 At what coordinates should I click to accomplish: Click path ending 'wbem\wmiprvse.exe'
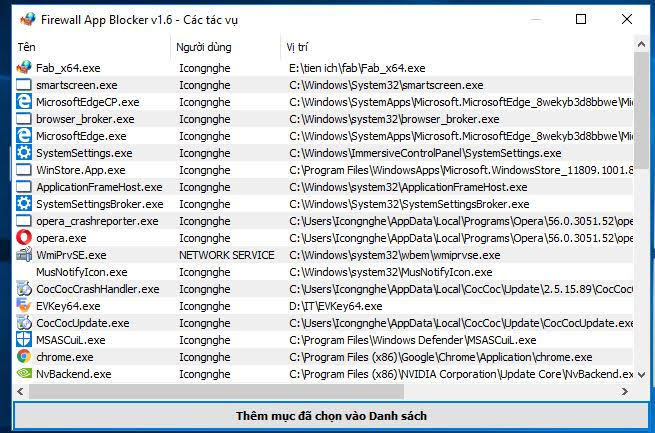pyautogui.click(x=394, y=255)
